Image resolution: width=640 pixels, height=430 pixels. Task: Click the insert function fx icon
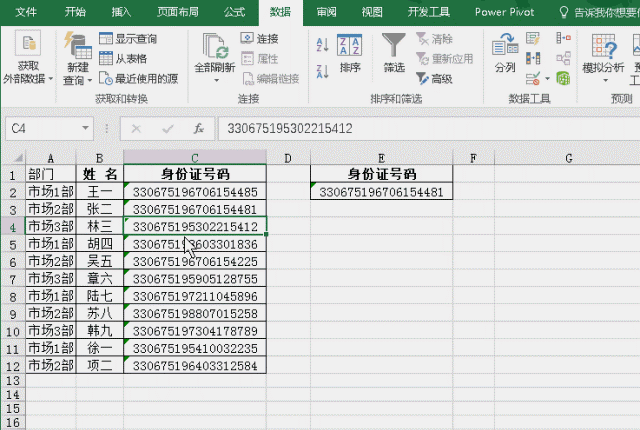point(199,129)
